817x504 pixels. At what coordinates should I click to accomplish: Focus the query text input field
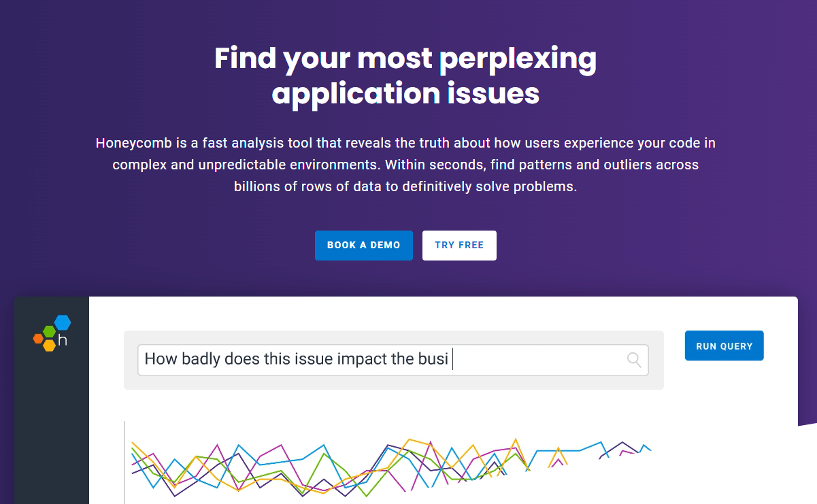coord(393,360)
